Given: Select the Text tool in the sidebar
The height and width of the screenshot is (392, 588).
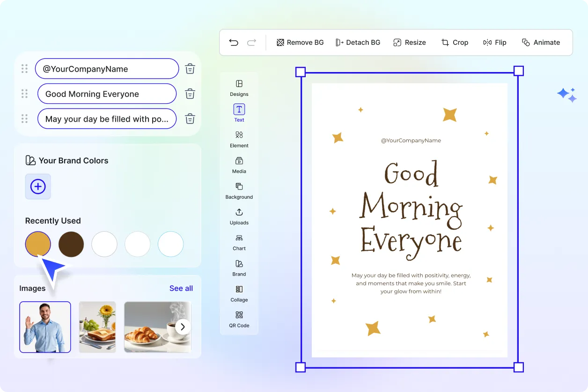Looking at the screenshot, I should point(239,112).
